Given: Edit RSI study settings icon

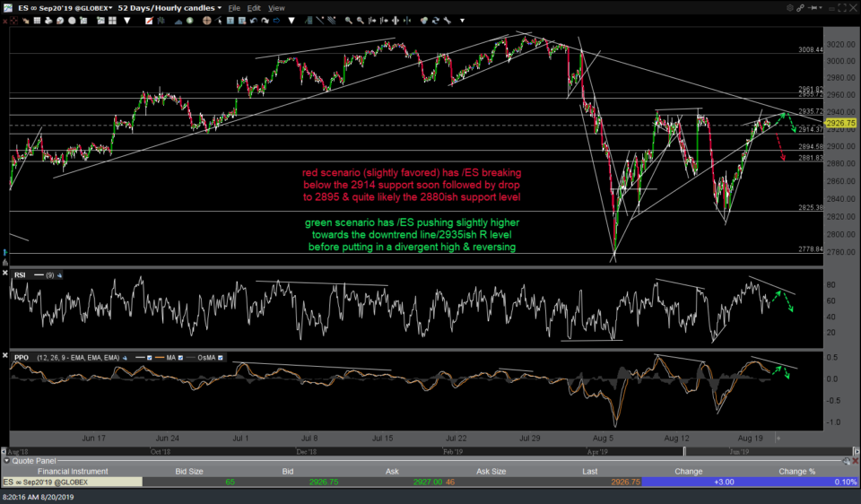Looking at the screenshot, I should coord(59,275).
